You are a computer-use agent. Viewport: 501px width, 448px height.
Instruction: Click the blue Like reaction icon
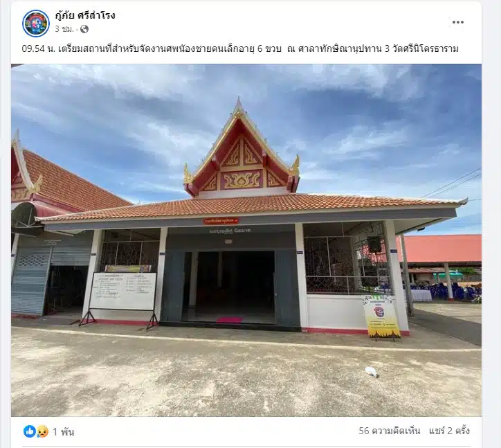29,431
